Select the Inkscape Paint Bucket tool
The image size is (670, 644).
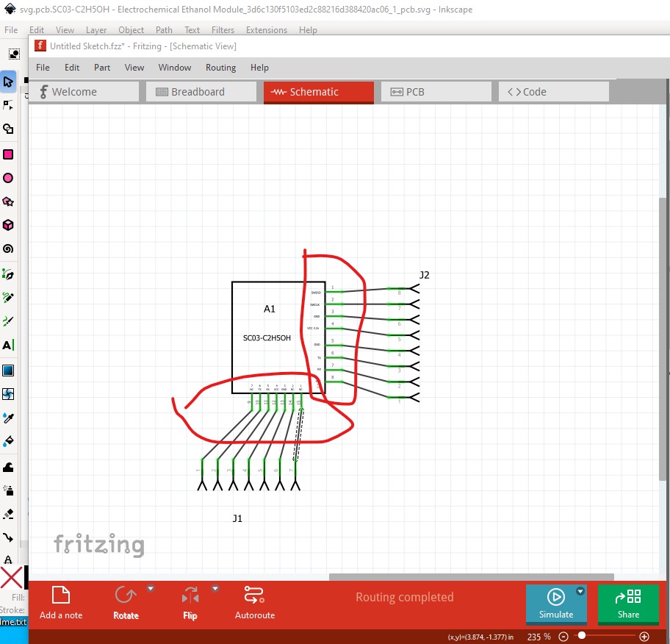(8, 441)
